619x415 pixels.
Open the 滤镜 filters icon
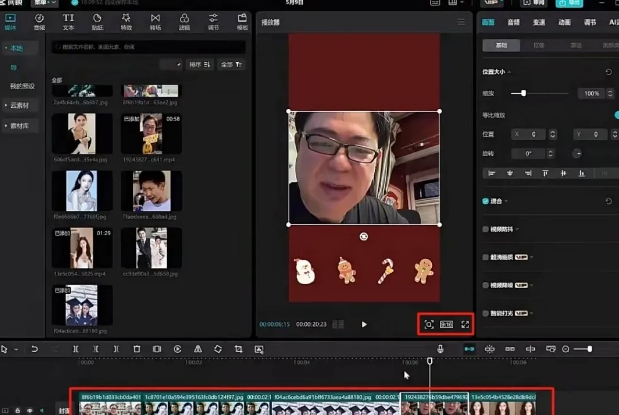184,22
